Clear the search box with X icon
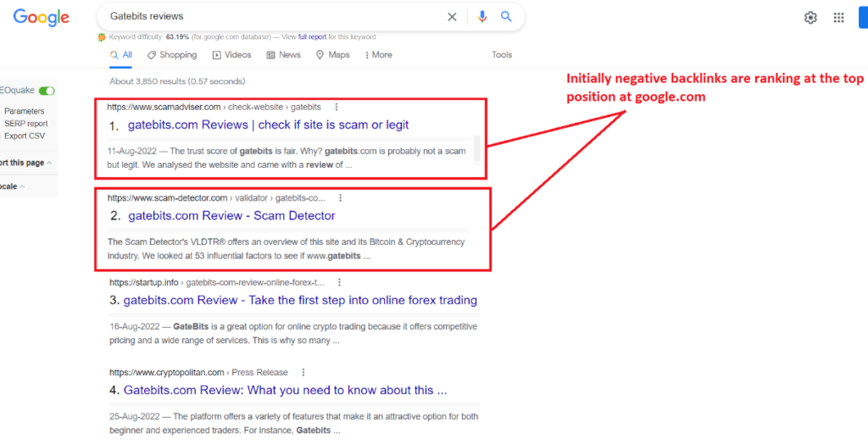The image size is (868, 444). point(452,17)
